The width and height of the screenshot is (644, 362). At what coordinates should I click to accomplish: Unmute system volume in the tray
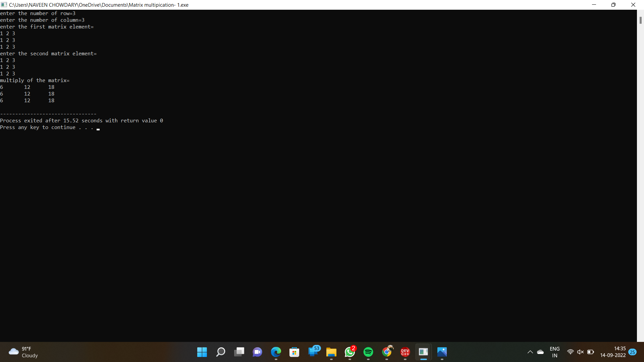click(581, 352)
